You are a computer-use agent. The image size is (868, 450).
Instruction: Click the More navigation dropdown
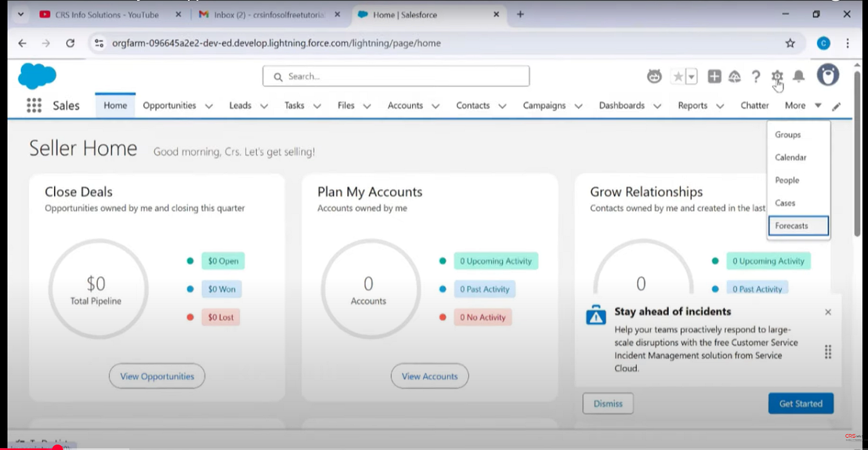[803, 106]
